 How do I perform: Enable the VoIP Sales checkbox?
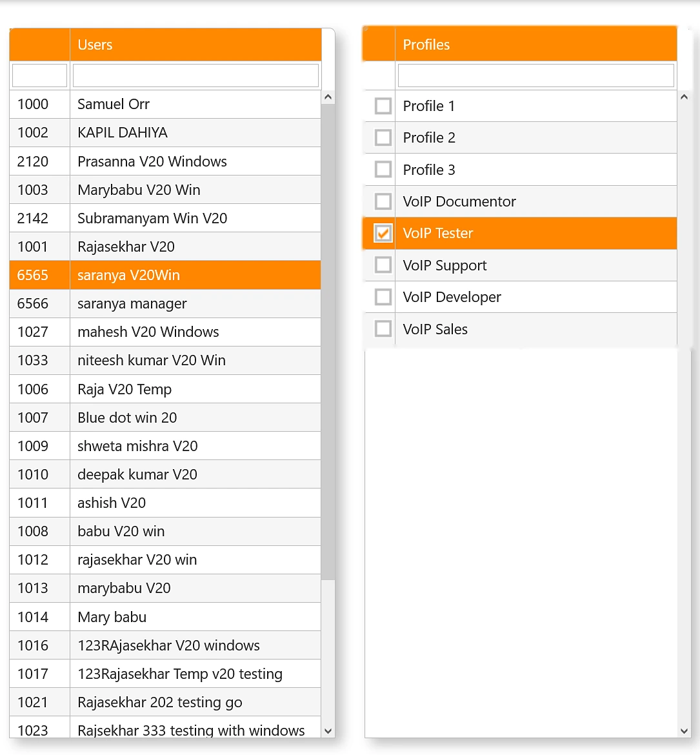(x=383, y=329)
